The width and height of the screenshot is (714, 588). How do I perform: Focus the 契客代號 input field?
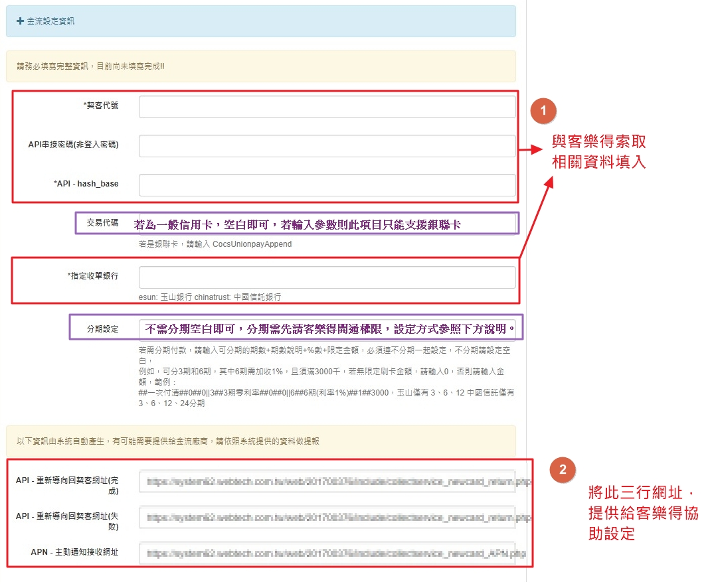coord(327,107)
